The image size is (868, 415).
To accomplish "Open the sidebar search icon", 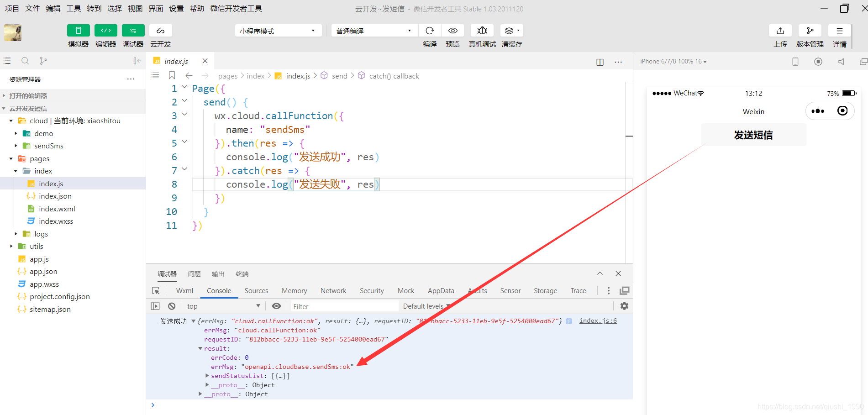I will click(25, 61).
